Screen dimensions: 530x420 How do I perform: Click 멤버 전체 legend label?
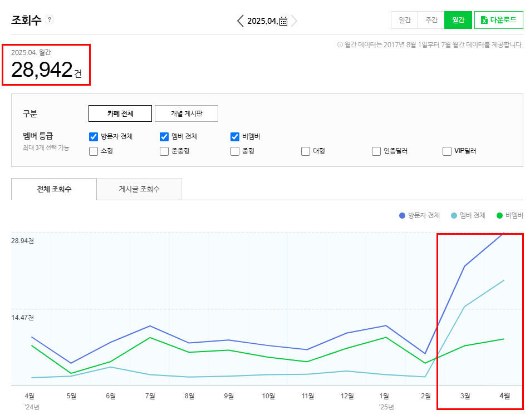coord(472,216)
